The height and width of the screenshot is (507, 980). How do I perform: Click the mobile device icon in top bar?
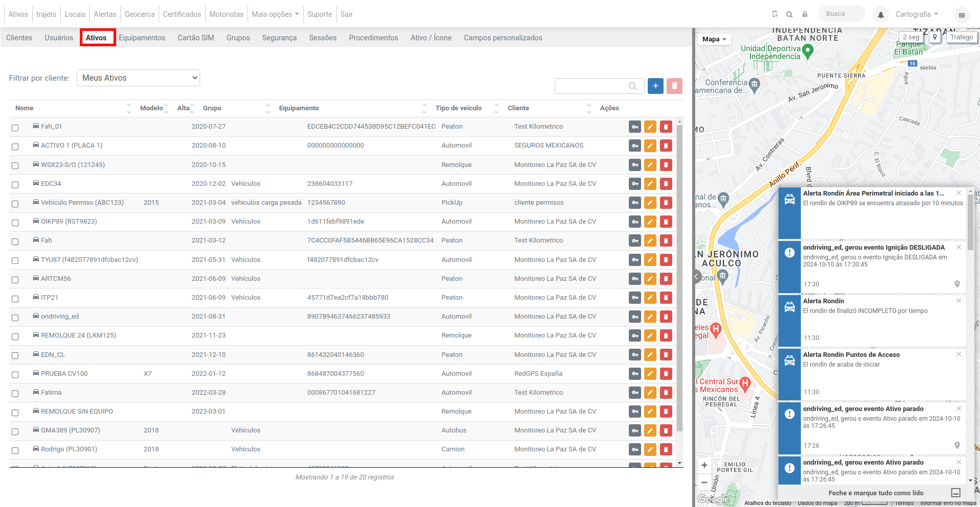(775, 14)
